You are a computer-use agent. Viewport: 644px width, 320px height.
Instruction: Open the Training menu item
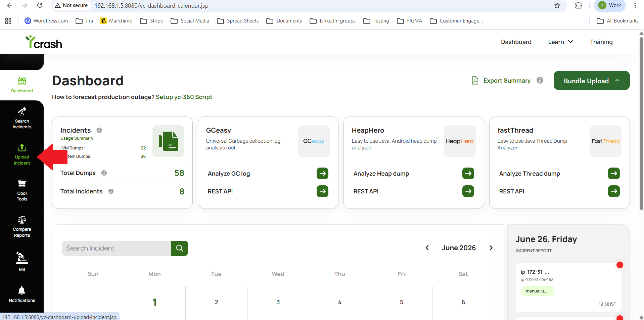click(x=601, y=42)
